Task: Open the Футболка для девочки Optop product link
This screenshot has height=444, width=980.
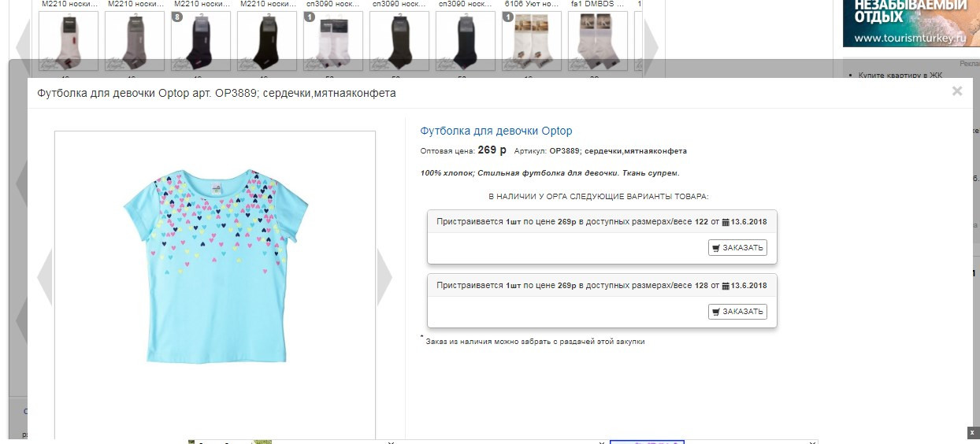Action: 496,131
